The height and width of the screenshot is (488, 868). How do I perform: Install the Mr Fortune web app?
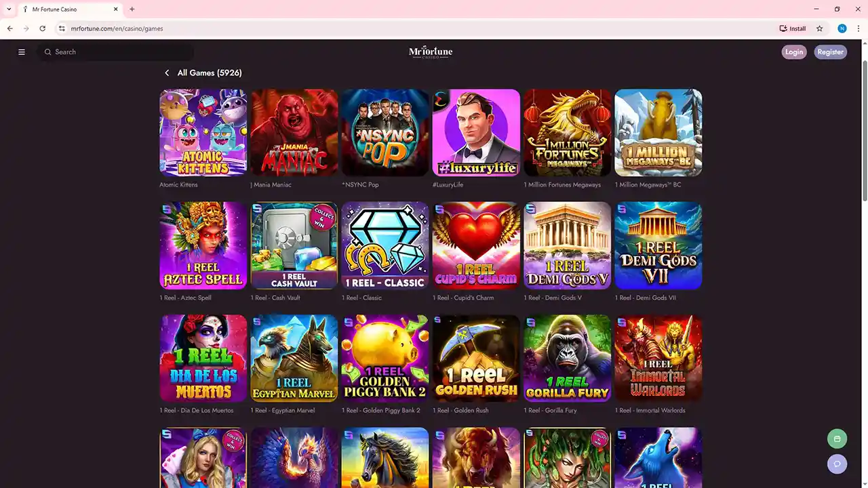point(793,28)
